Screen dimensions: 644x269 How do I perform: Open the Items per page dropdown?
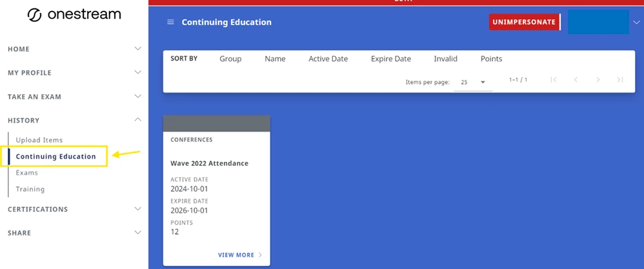473,82
